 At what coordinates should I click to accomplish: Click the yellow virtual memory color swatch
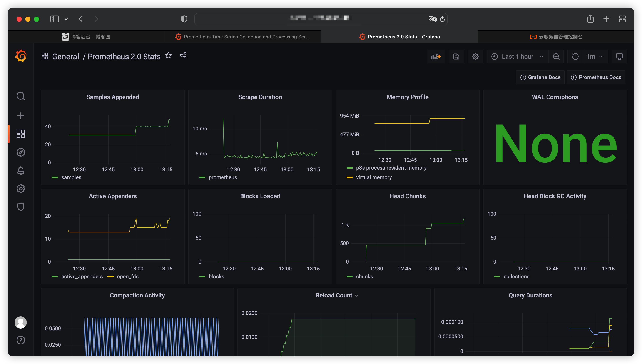(349, 177)
